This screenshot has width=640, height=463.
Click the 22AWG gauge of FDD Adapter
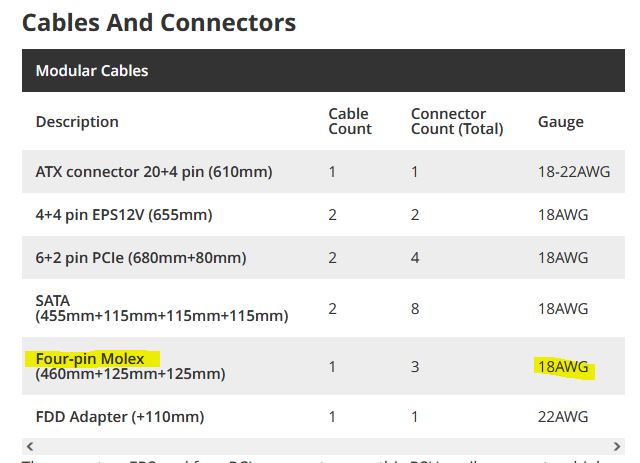(x=563, y=417)
